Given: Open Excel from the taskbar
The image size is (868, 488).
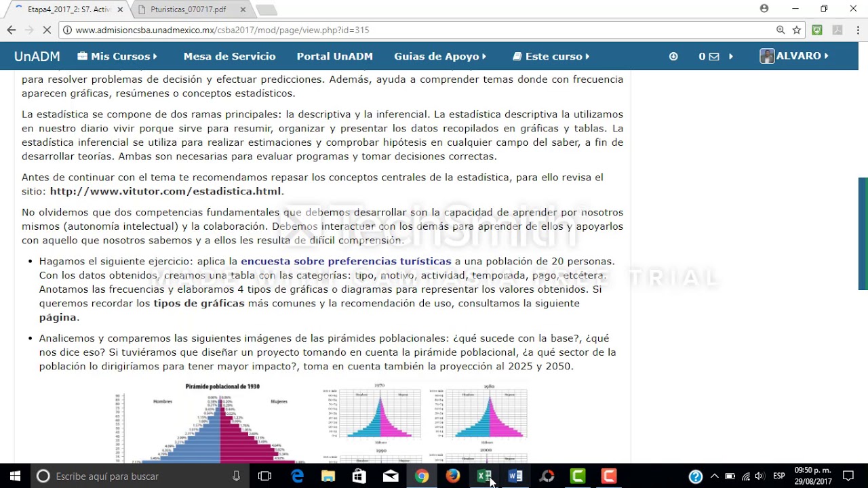Looking at the screenshot, I should pos(484,476).
